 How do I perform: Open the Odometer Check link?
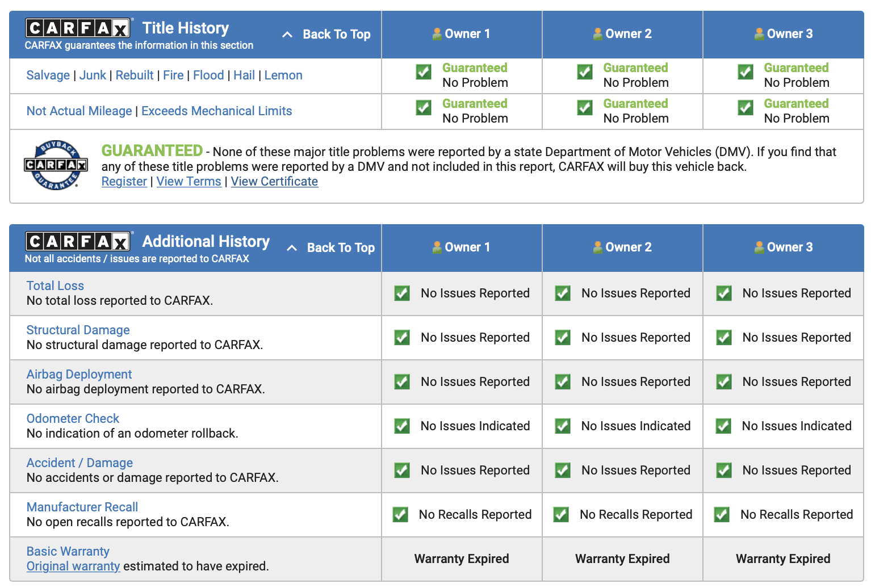pyautogui.click(x=73, y=418)
